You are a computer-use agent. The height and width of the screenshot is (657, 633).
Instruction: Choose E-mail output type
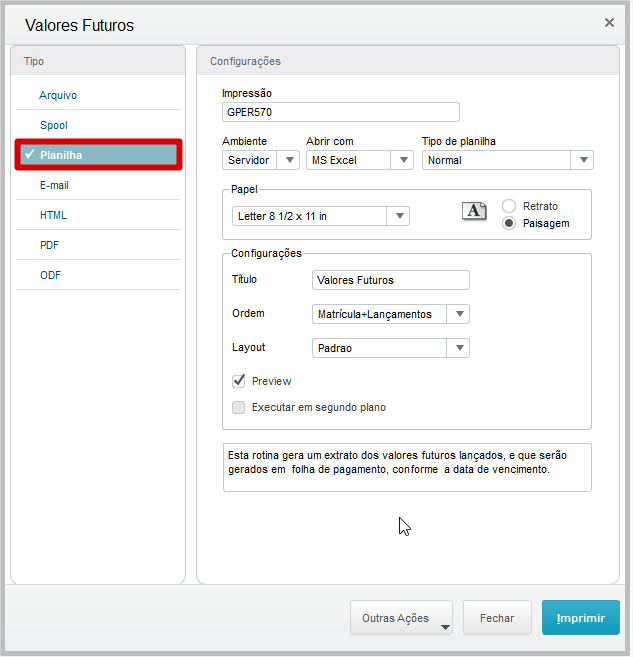click(x=98, y=185)
